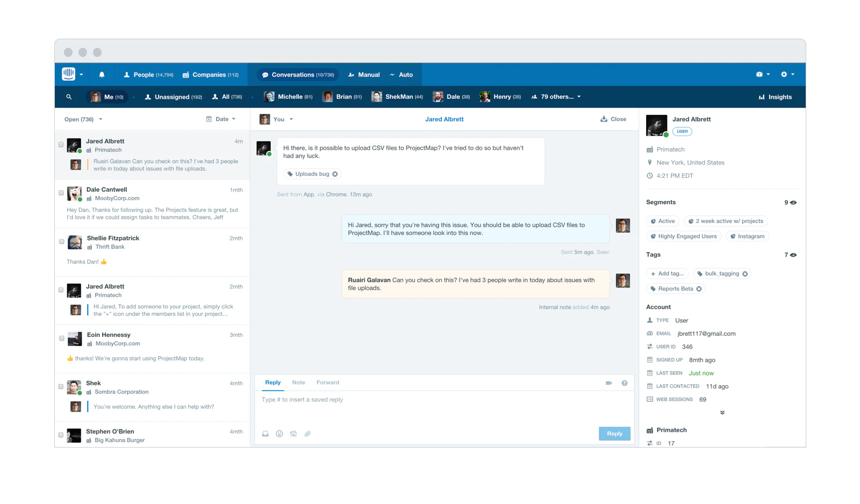860x504 pixels.
Task: Open the gear settings menu
Action: [x=787, y=75]
